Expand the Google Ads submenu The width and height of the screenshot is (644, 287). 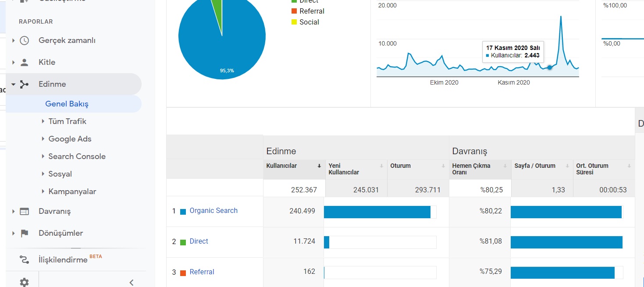pos(67,139)
